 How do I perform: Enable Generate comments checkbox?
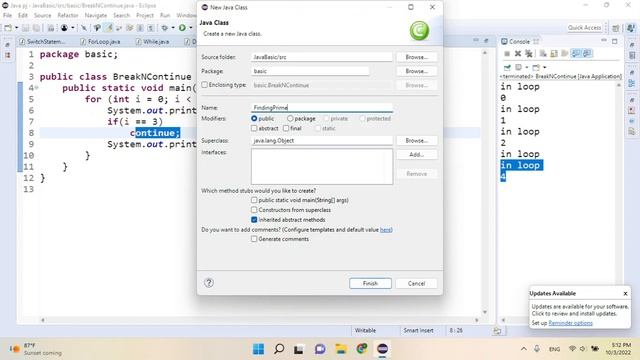pos(254,239)
